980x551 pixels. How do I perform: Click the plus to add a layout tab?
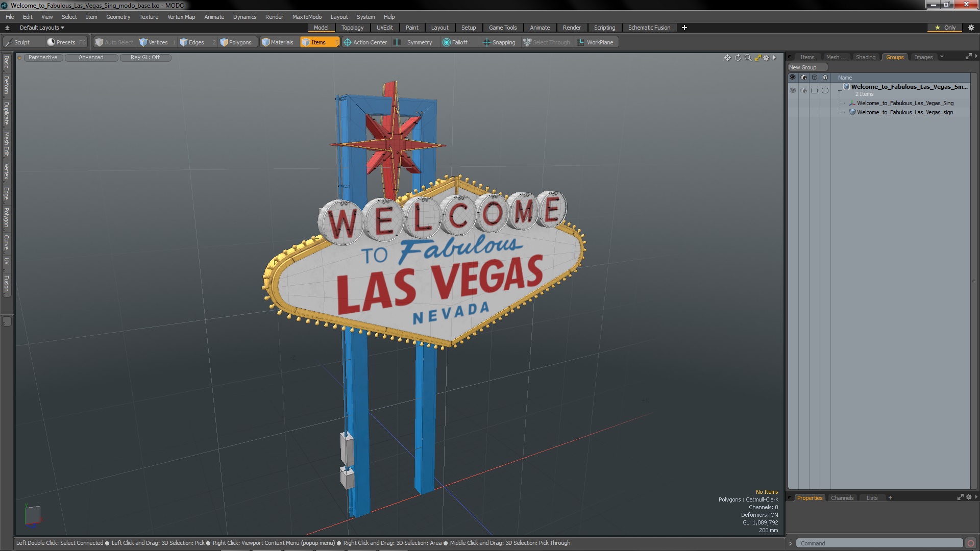(x=684, y=28)
